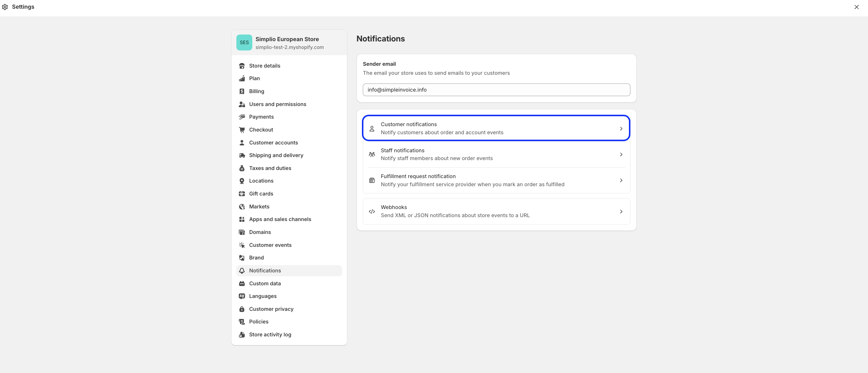Open Webhooks row chevron arrow

tap(621, 212)
